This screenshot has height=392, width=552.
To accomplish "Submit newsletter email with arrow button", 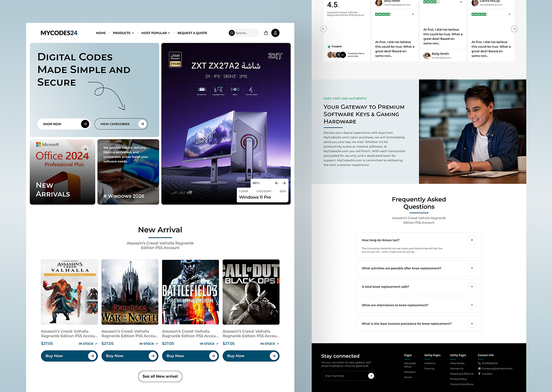I will (371, 376).
